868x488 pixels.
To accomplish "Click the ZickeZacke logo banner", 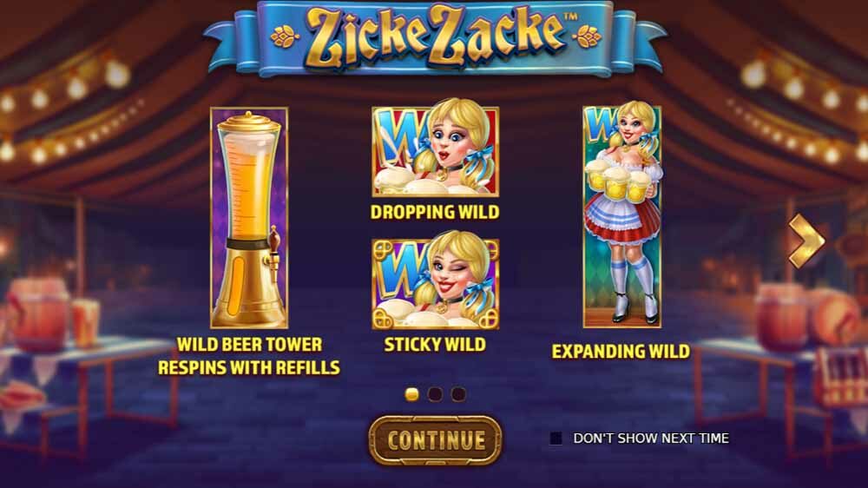I will 435,37.
